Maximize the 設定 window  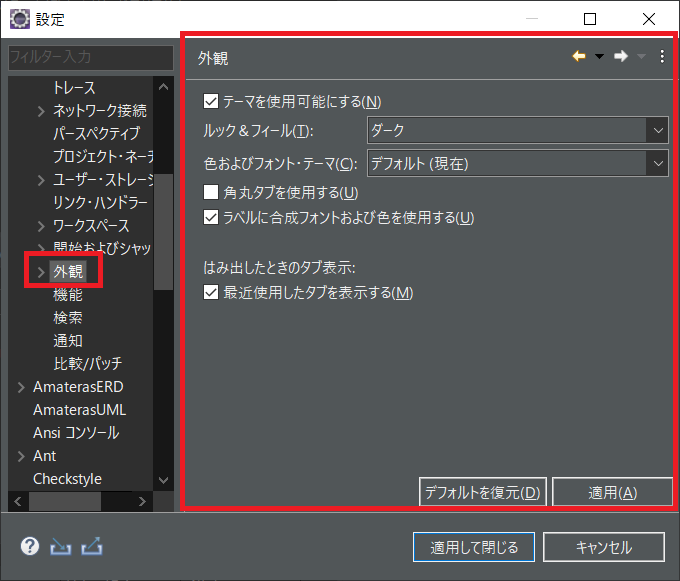[x=590, y=19]
